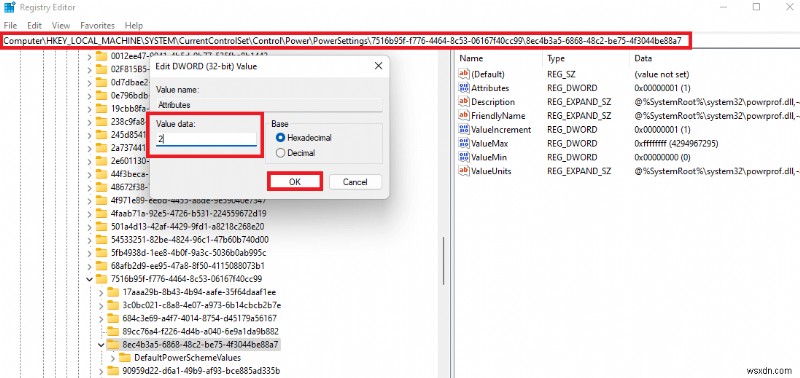Click the (value not set) data cell
Screen dimensions: 800x378
[661, 74]
